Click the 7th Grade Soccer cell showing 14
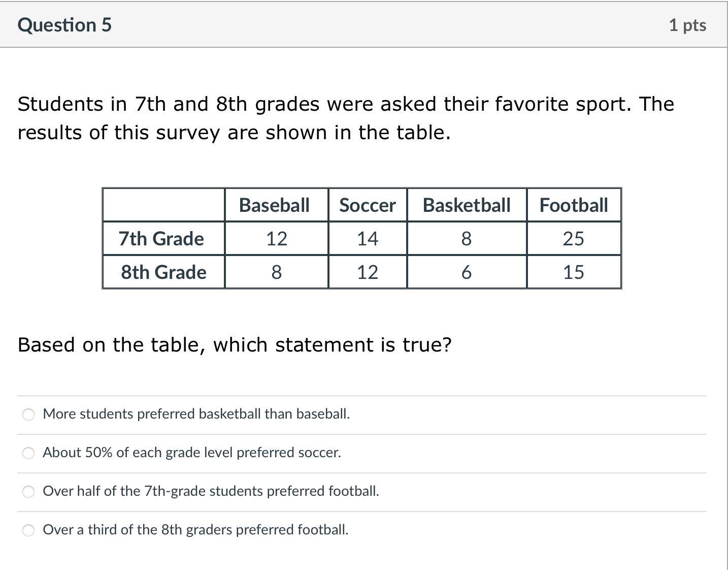Viewport: 728px width, 570px height. [367, 239]
